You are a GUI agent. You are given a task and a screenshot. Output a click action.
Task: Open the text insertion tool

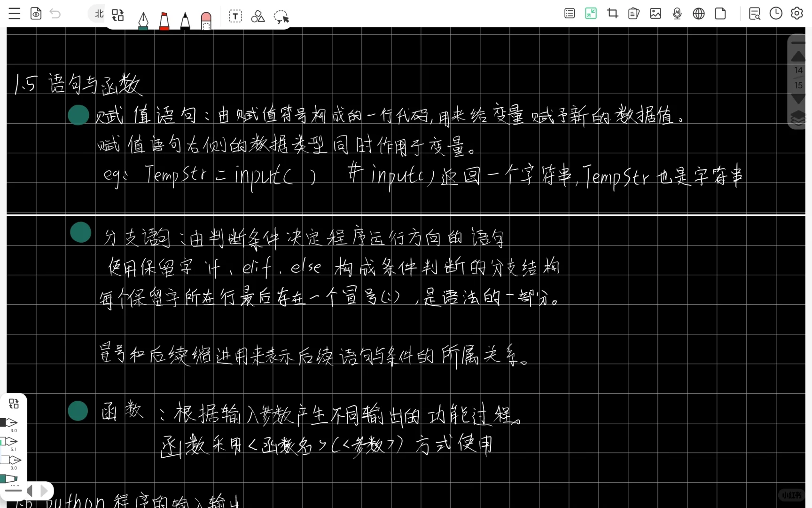click(x=235, y=16)
